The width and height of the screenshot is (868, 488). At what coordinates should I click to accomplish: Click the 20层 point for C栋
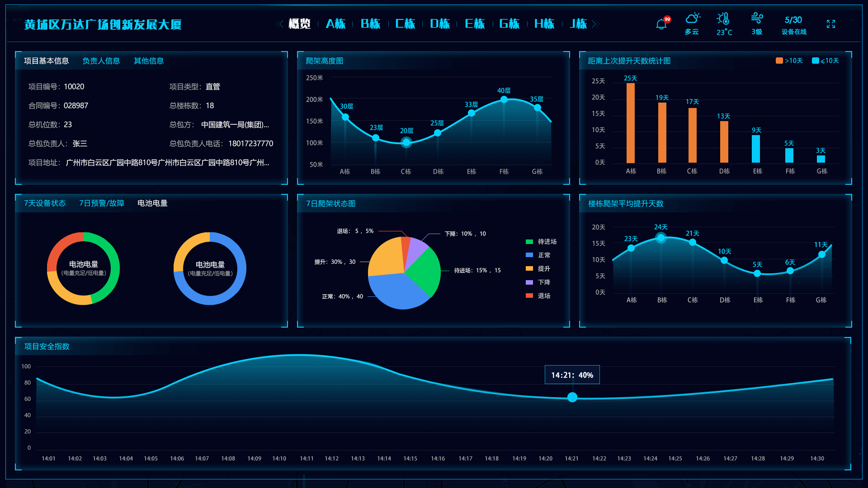click(x=406, y=143)
